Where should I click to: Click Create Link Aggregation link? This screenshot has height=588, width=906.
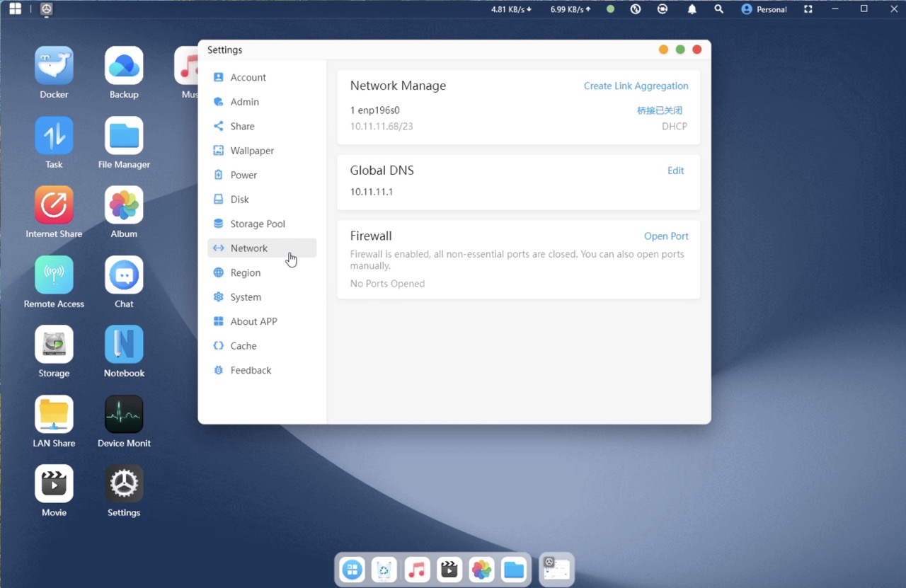pyautogui.click(x=636, y=86)
